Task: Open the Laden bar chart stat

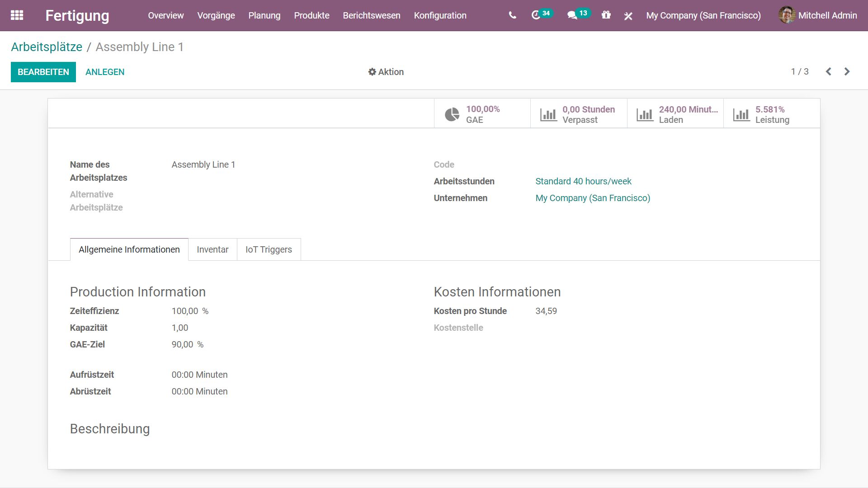Action: click(x=675, y=114)
